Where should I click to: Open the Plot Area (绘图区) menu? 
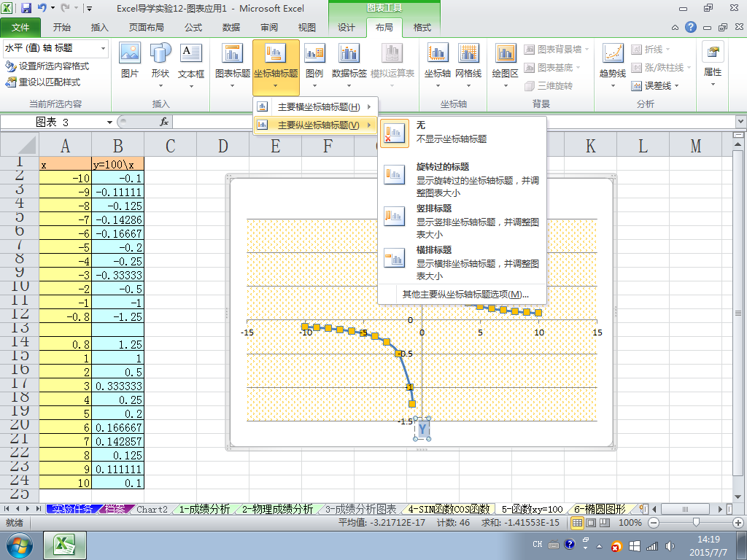pos(505,65)
